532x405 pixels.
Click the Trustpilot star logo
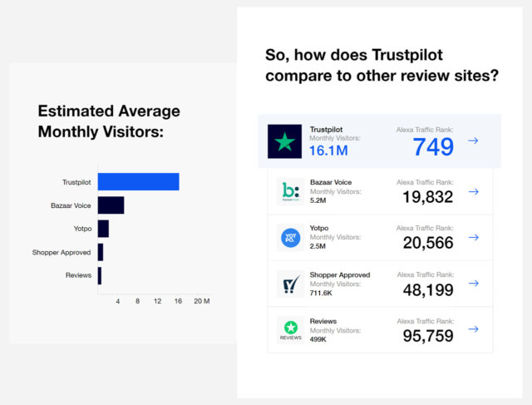[x=284, y=141]
